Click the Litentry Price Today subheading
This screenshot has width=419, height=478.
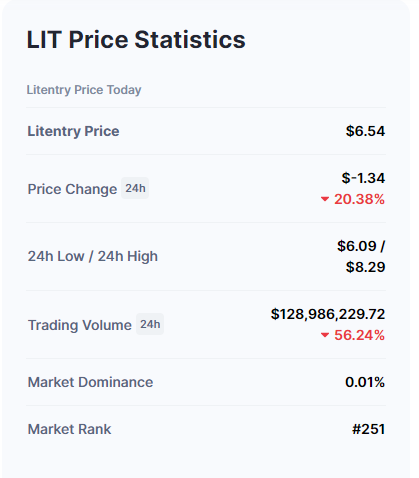pyautogui.click(x=84, y=90)
